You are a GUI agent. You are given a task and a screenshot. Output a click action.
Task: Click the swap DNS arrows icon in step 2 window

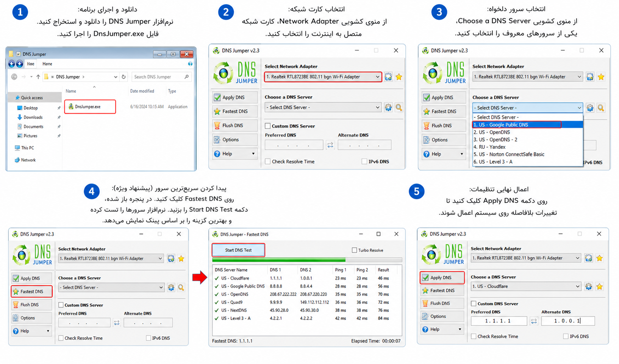(330, 145)
